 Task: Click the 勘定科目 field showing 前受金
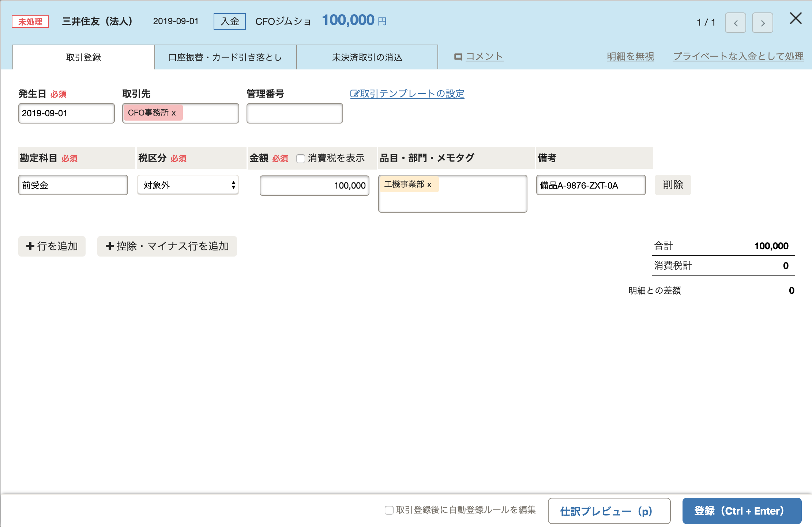pyautogui.click(x=73, y=185)
